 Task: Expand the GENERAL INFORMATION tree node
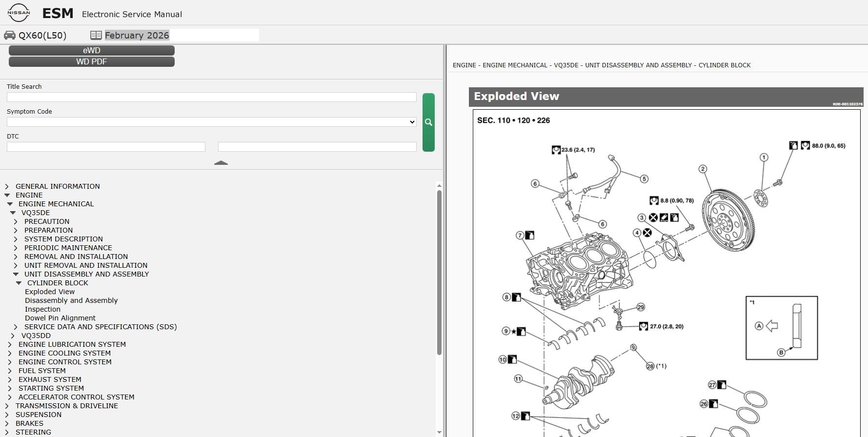coord(7,186)
